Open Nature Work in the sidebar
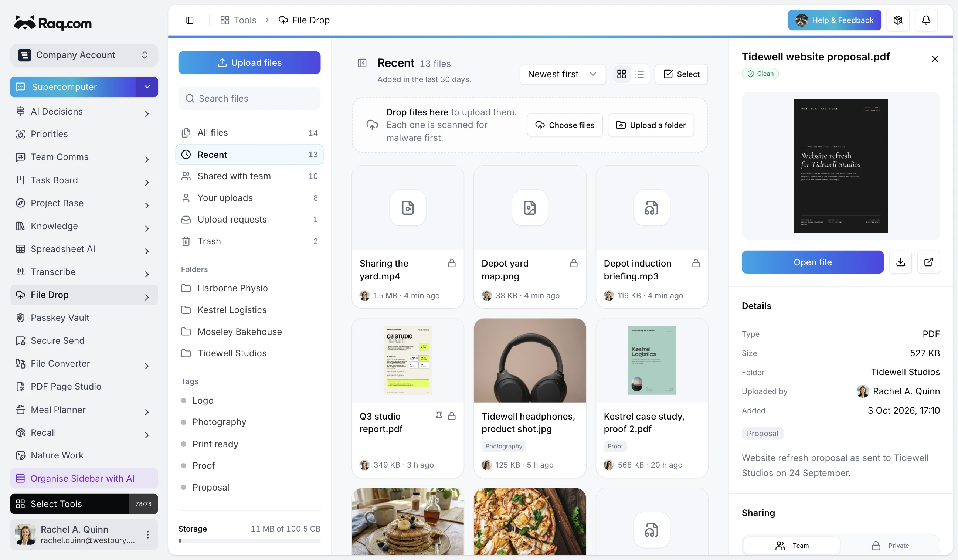Screen dimensions: 958x560 pyautogui.click(x=84, y=455)
